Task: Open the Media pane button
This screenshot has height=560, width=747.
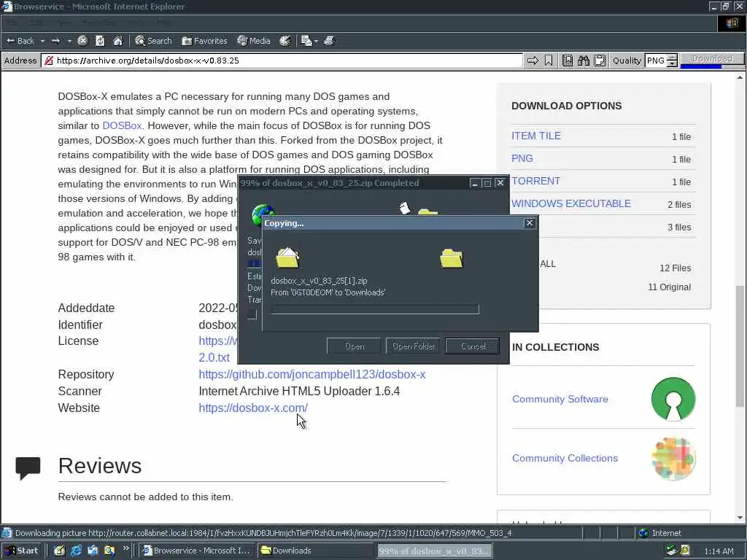Action: tap(254, 41)
